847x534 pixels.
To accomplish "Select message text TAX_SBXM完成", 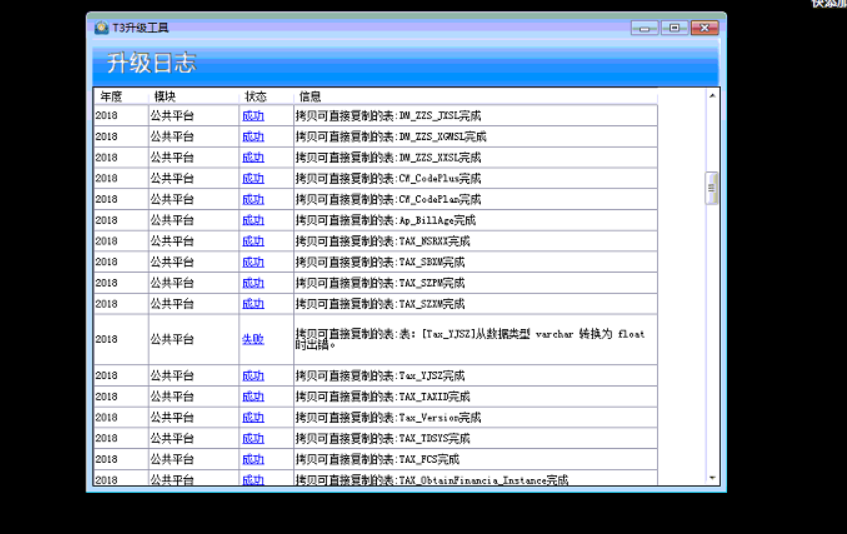I will click(x=432, y=262).
